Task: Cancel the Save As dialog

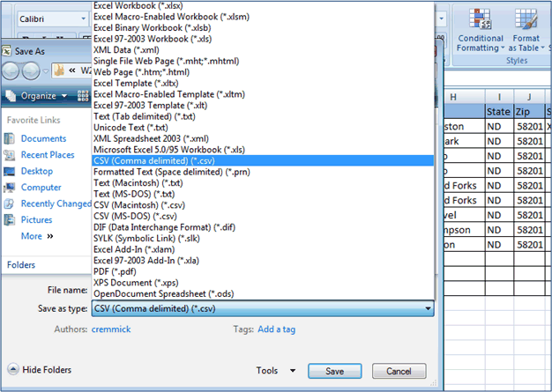Action: 399,371
